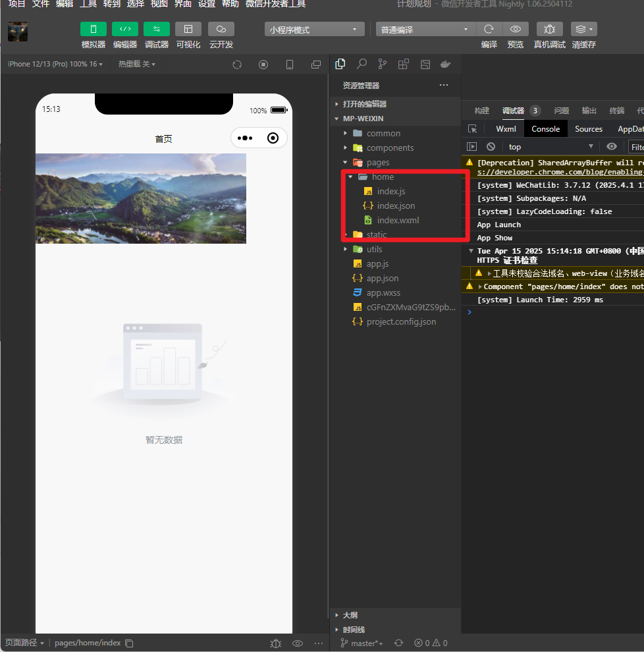Copy the page path via copy icon
The image size is (644, 652).
point(130,643)
